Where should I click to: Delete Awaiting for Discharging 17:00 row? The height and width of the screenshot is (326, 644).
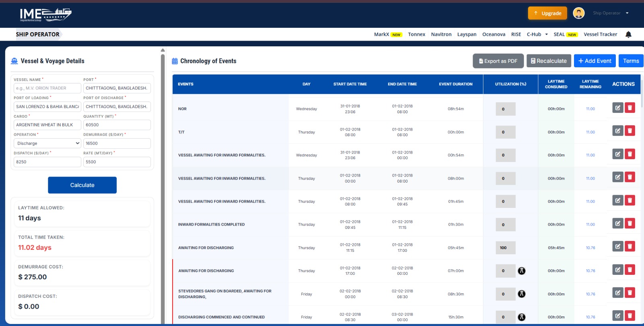coord(630,270)
